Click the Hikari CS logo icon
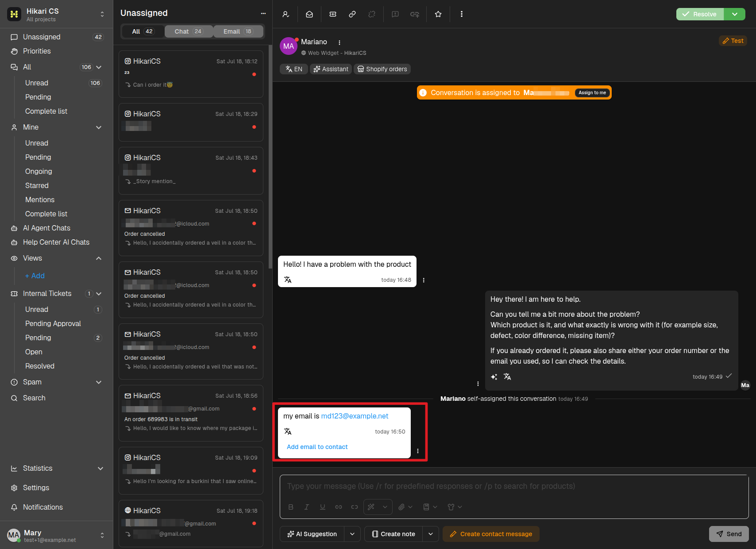Viewport: 756px width, 549px height. pyautogui.click(x=14, y=14)
